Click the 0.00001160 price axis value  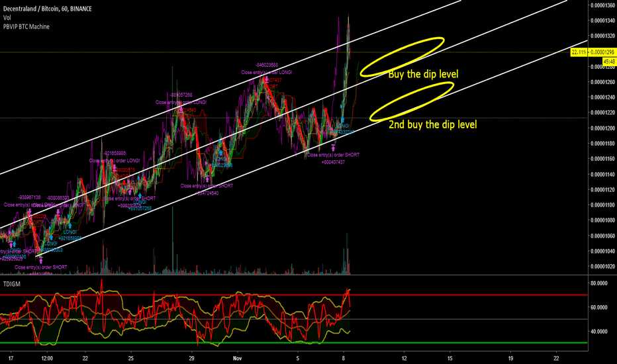[x=603, y=159]
